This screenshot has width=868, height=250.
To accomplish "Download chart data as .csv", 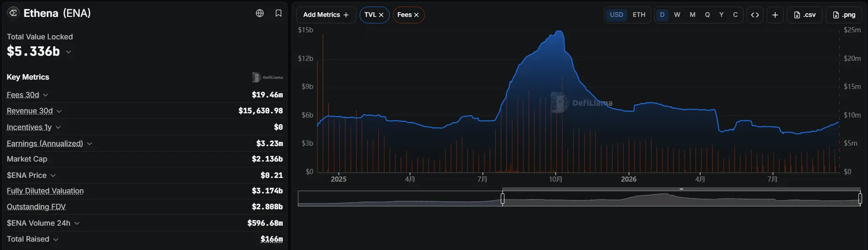I will [x=805, y=15].
